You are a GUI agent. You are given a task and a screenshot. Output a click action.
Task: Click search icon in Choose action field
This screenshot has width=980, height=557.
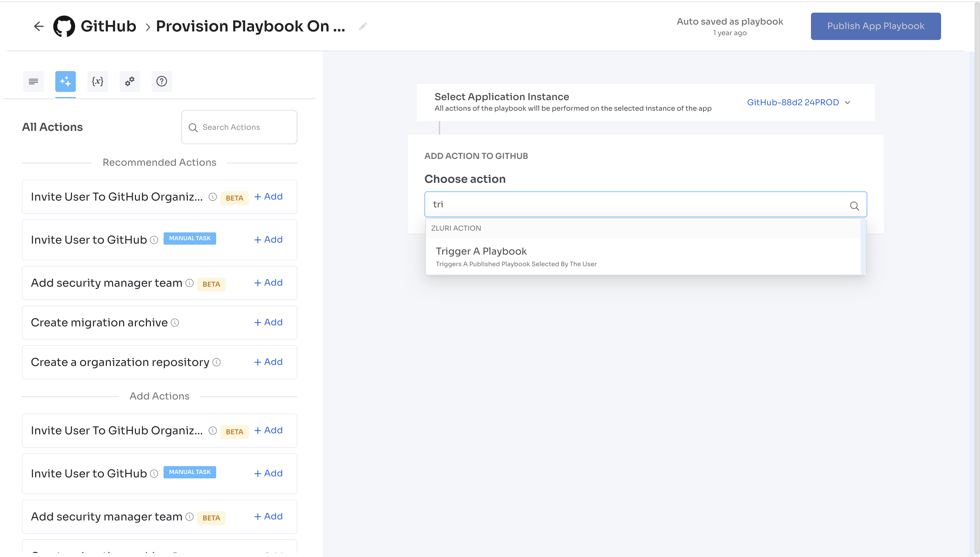pyautogui.click(x=854, y=206)
